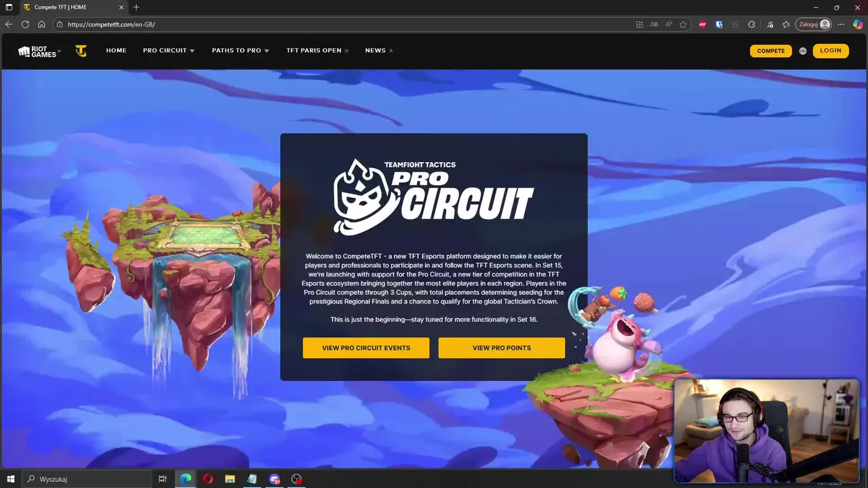Click the Zaloguj profile button
Viewport: 868px width, 488px height.
(x=814, y=24)
